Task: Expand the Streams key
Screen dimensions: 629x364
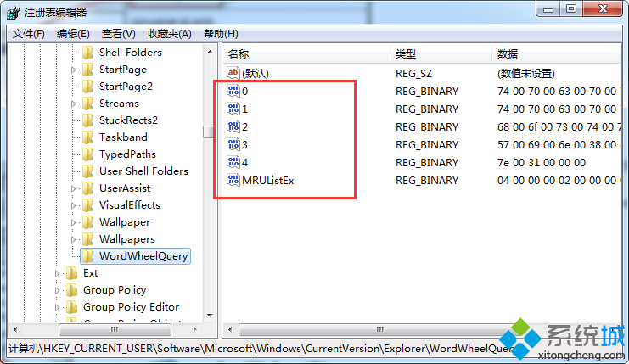Action: [x=73, y=104]
